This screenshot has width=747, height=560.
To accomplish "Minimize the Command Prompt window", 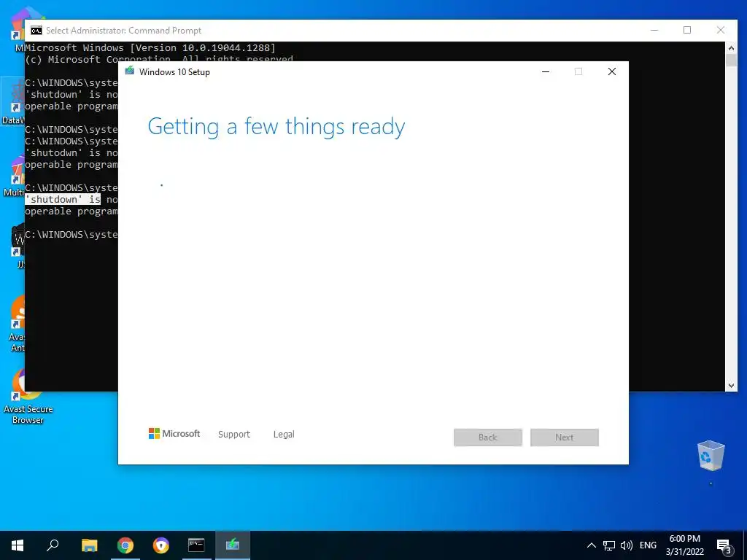I will click(654, 30).
